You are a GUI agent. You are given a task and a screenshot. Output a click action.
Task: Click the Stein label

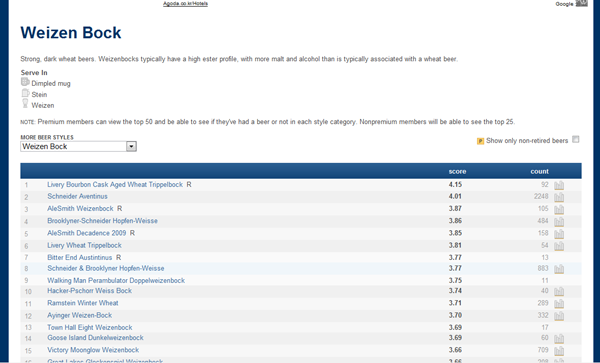39,94
